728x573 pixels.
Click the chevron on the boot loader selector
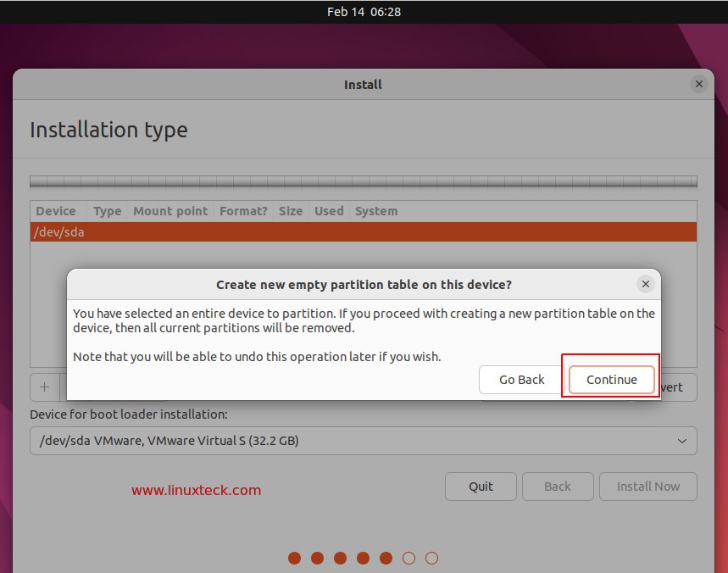point(681,441)
